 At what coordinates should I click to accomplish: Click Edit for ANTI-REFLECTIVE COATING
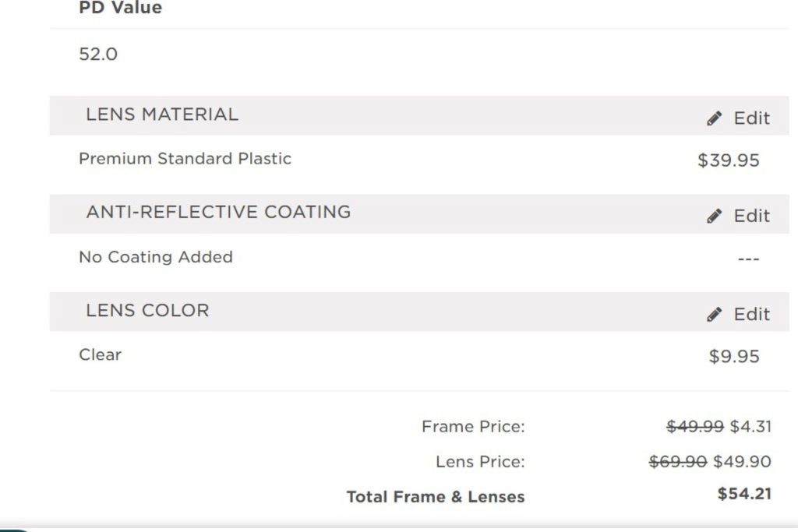coord(750,215)
